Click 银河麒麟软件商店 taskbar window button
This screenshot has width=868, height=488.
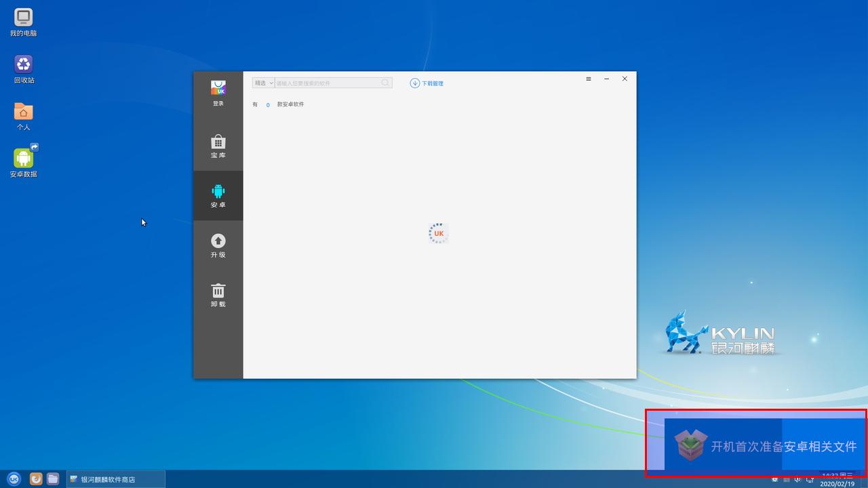(x=115, y=479)
